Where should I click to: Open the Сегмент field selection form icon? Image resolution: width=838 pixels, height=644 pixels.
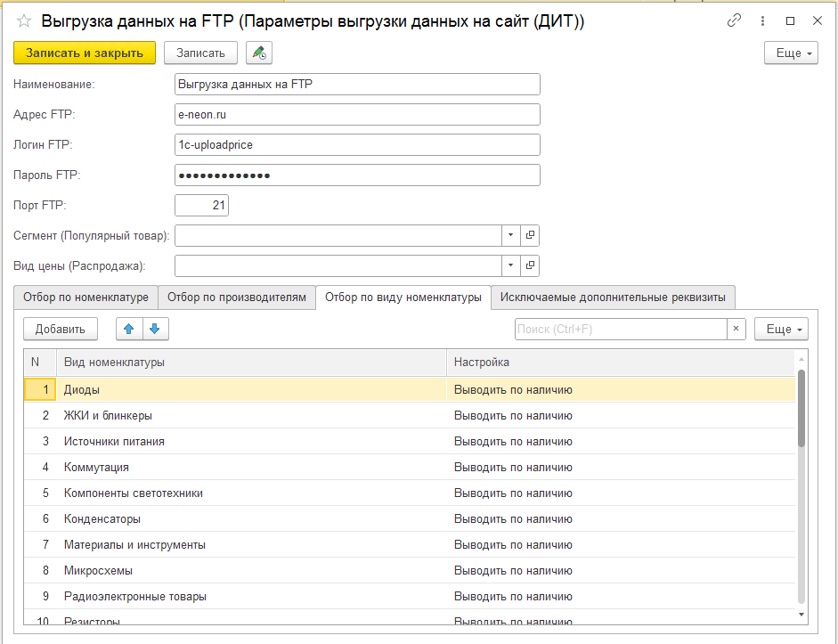[x=530, y=235]
